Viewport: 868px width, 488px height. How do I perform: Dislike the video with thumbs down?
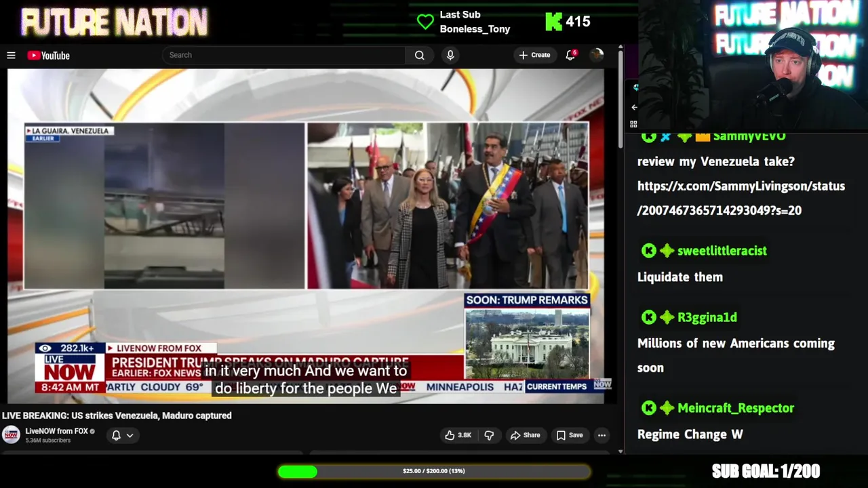[x=489, y=435]
